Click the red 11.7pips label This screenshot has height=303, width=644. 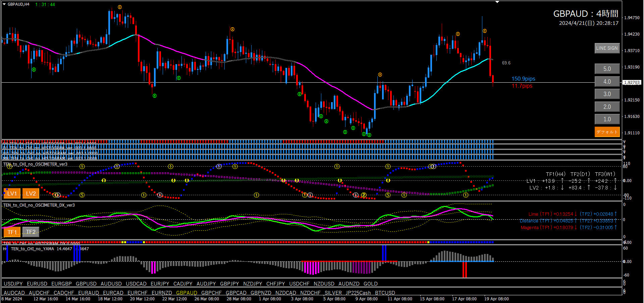point(522,86)
